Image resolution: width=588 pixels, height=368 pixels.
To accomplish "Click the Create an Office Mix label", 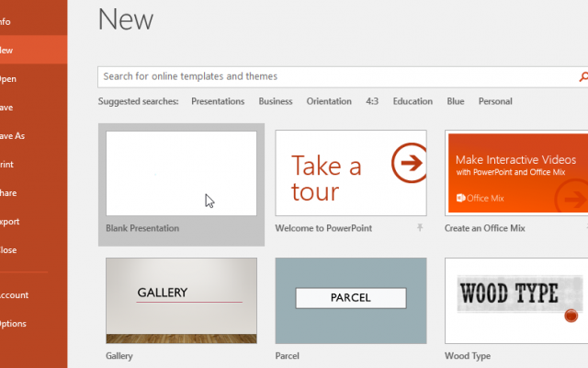I will point(485,228).
